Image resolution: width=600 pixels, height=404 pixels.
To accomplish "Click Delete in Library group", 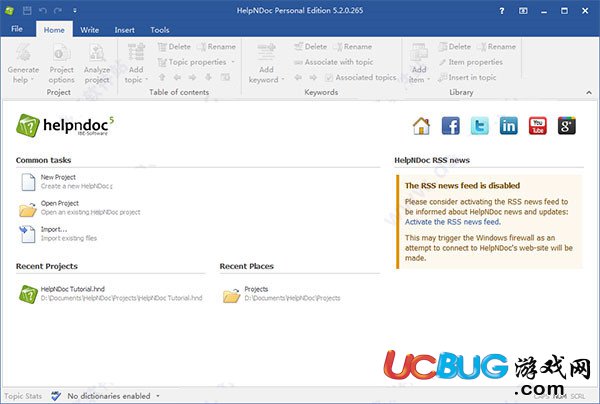I will pos(455,47).
